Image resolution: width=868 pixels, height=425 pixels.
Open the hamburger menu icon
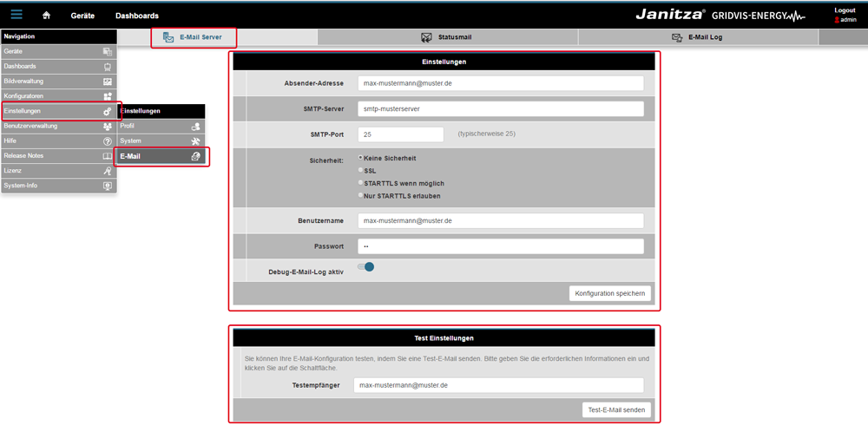tap(16, 15)
